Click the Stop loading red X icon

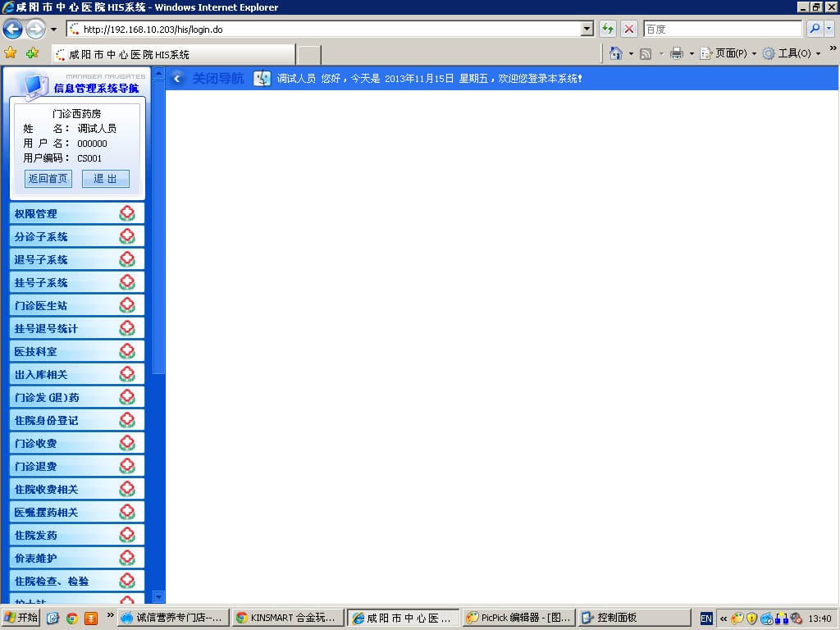629,30
